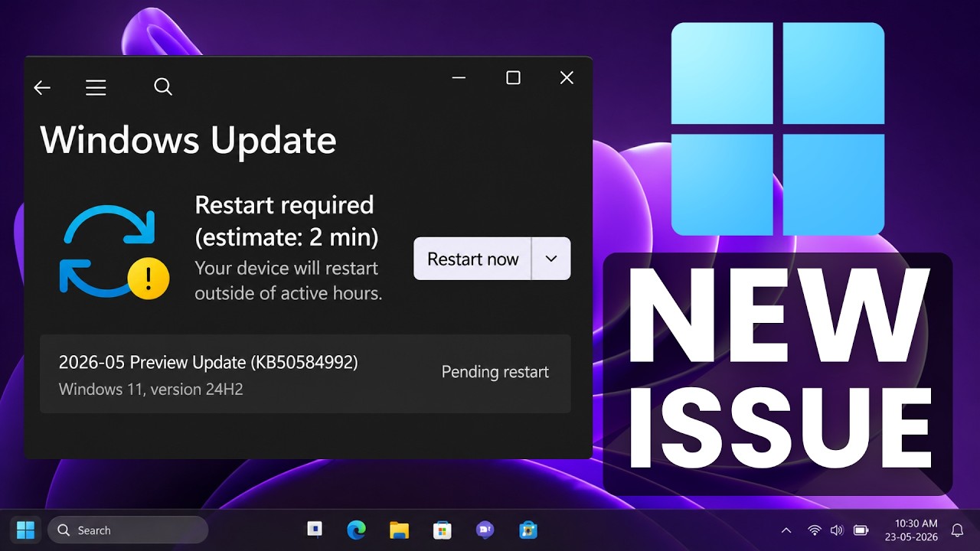Open the hamburger navigation menu
Viewport: 980px width, 551px height.
(x=96, y=88)
